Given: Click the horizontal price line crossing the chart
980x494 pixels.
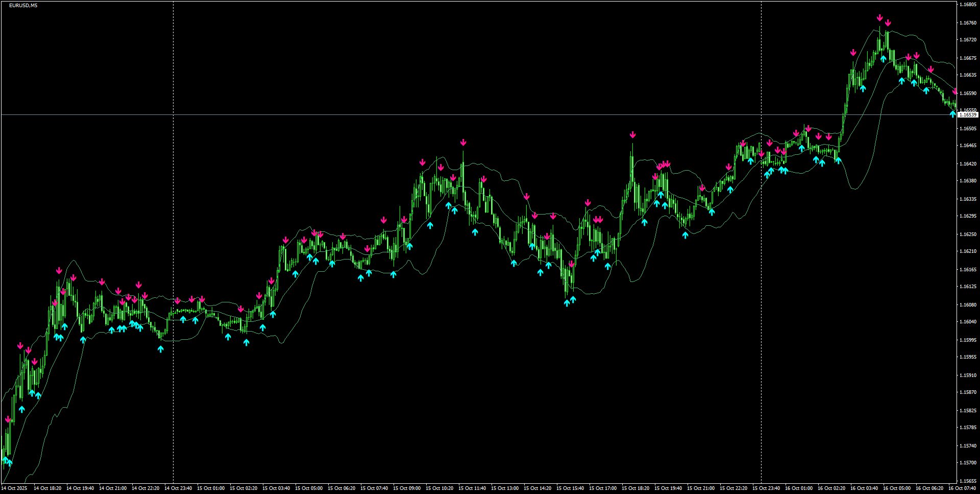Looking at the screenshot, I should pyautogui.click(x=306, y=115).
